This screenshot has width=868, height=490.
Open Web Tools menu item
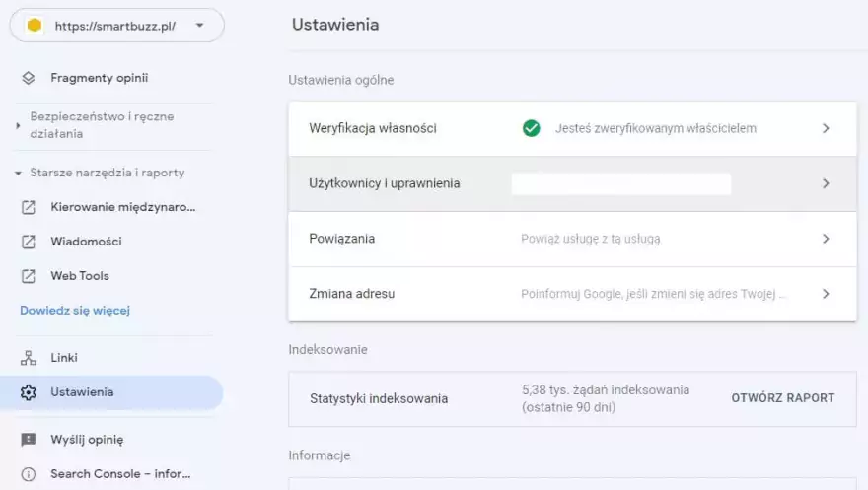80,276
